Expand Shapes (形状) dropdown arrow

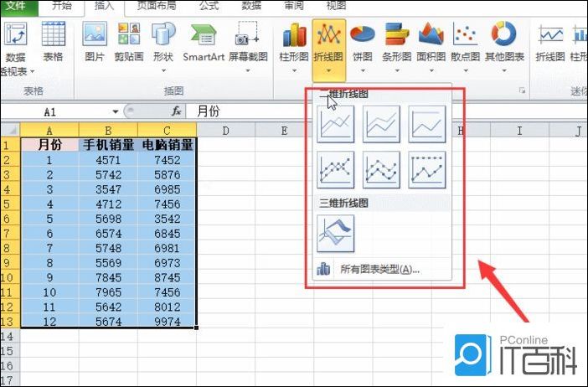click(x=163, y=70)
